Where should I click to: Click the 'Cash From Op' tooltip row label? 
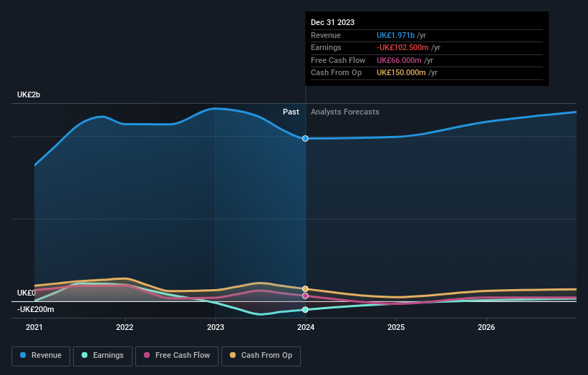[336, 73]
